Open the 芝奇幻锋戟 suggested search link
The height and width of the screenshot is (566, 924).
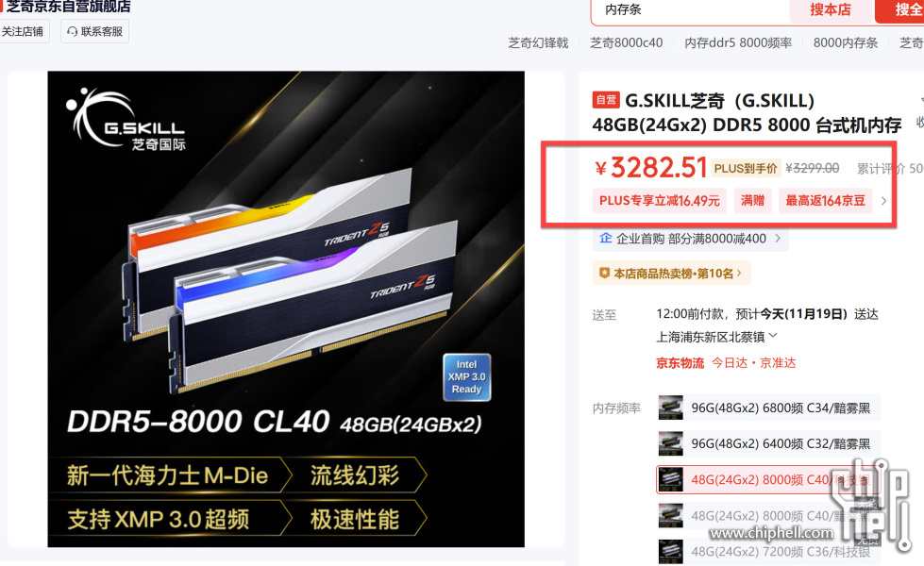click(538, 43)
